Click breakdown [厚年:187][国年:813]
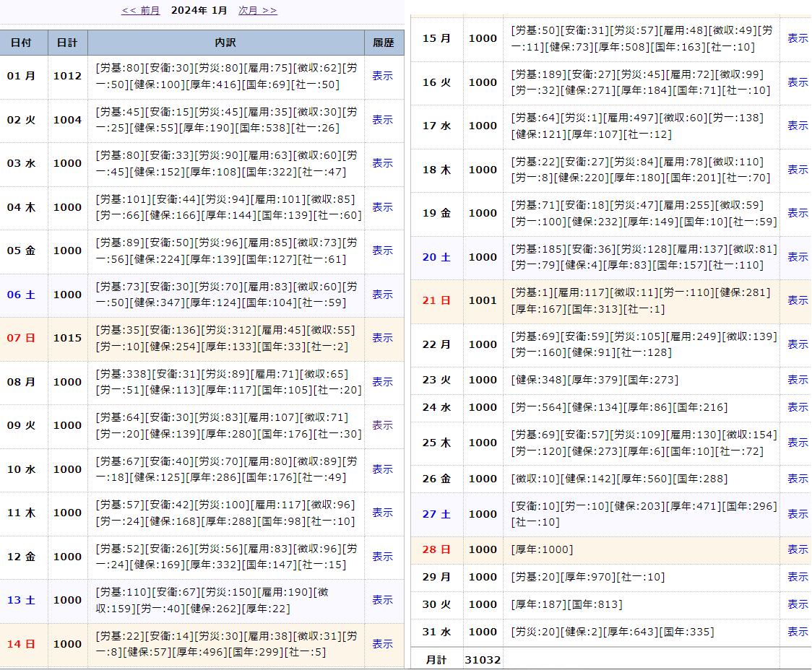This screenshot has height=670, width=812. 567,605
